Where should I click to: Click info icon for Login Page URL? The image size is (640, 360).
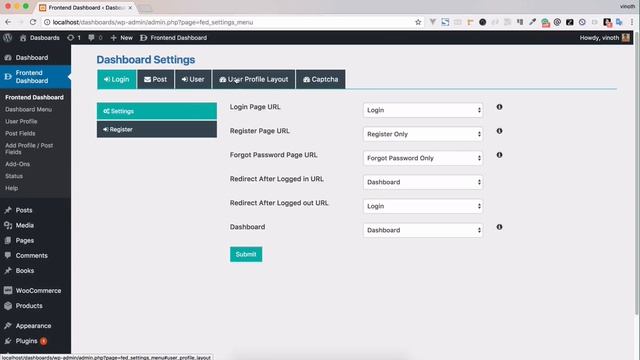tap(499, 107)
